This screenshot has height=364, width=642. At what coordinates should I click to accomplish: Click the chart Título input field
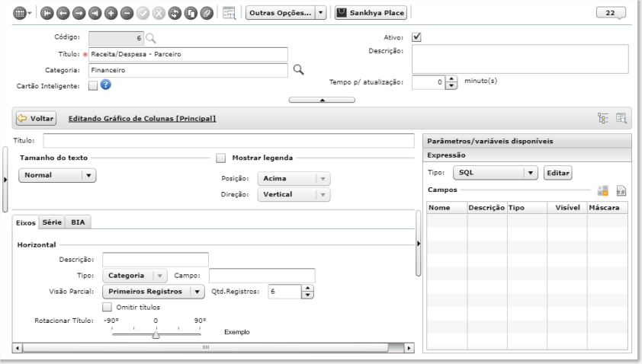[229, 141]
